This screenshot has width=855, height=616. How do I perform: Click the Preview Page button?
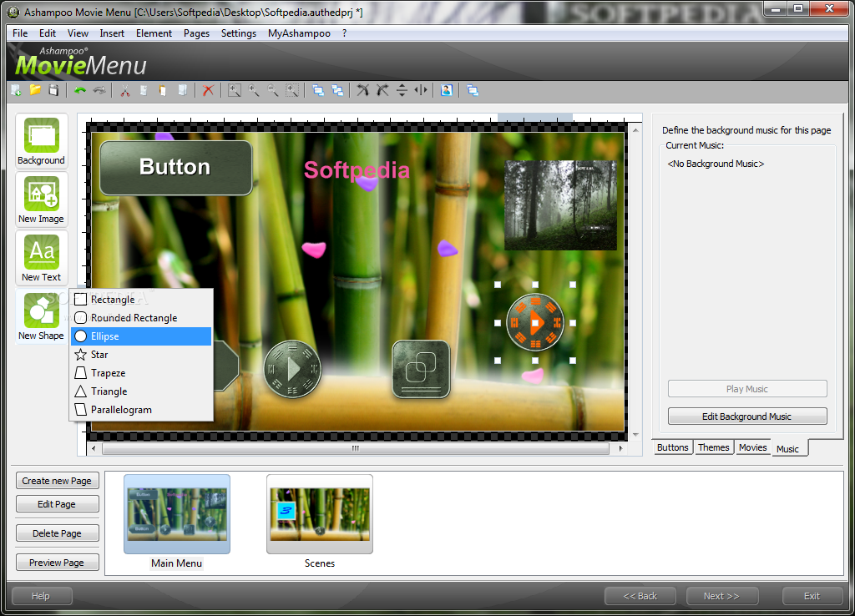[x=57, y=563]
